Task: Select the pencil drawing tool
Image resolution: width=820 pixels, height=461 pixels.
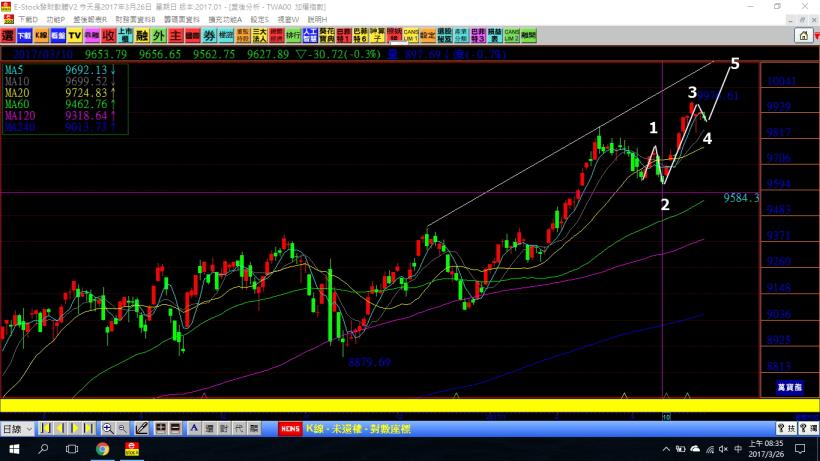Action: click(x=141, y=429)
